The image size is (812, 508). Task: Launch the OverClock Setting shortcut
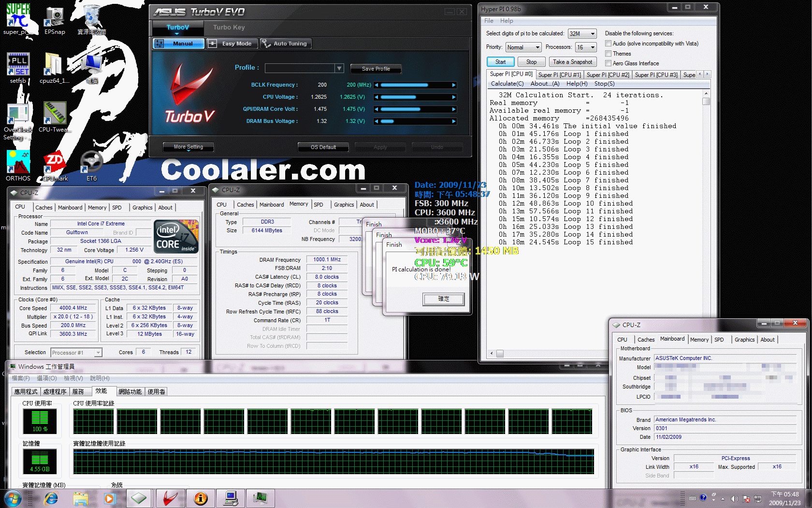pos(18,121)
